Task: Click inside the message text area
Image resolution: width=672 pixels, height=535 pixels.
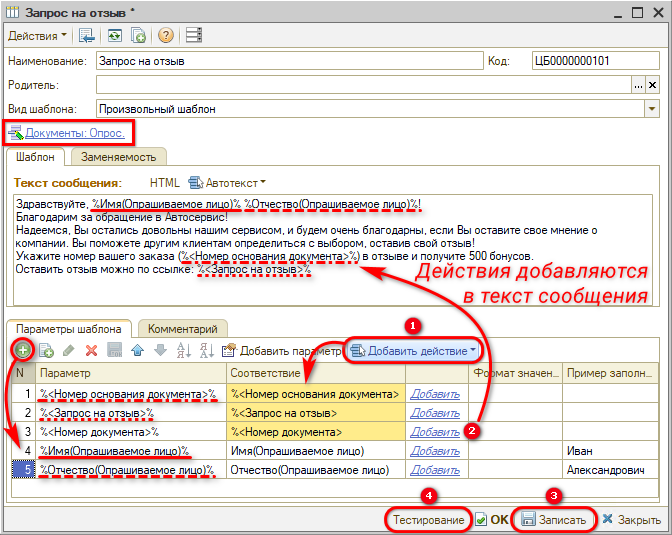Action: [x=333, y=250]
